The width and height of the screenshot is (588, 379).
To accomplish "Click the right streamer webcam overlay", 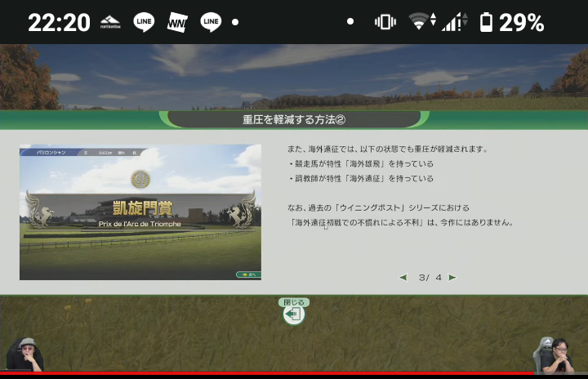I will coord(555,354).
